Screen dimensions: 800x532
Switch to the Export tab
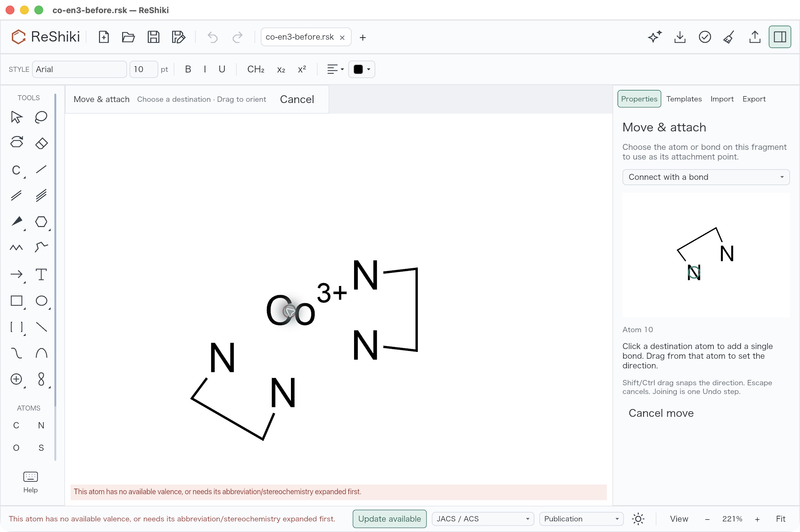coord(754,99)
